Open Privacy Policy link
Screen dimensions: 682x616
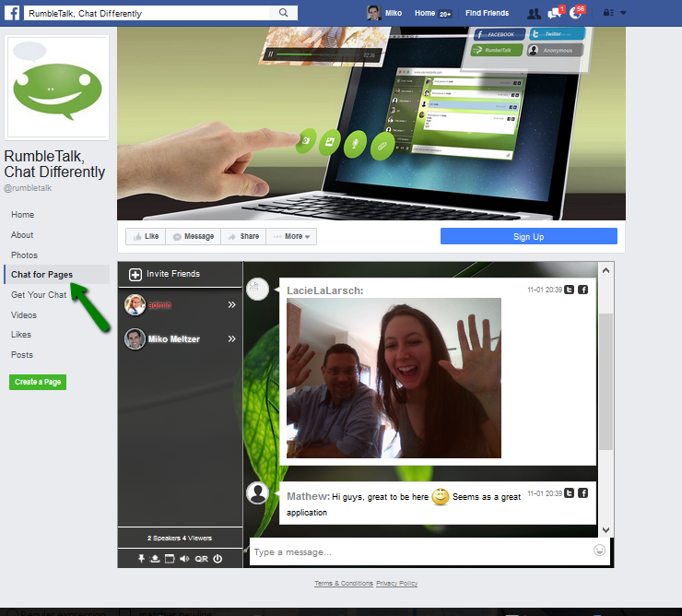(396, 584)
